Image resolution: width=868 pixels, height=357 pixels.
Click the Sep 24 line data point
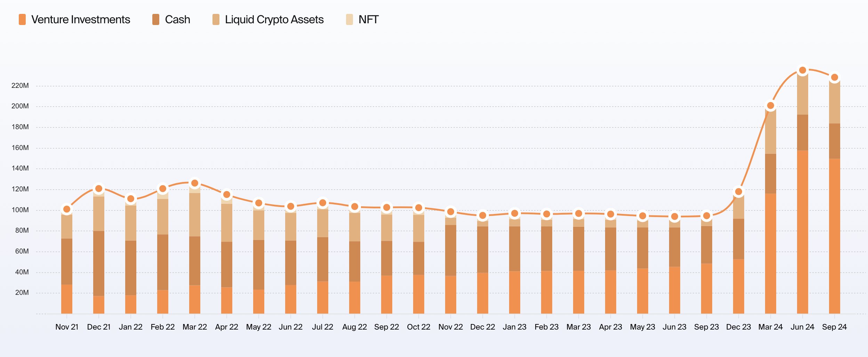tap(835, 77)
